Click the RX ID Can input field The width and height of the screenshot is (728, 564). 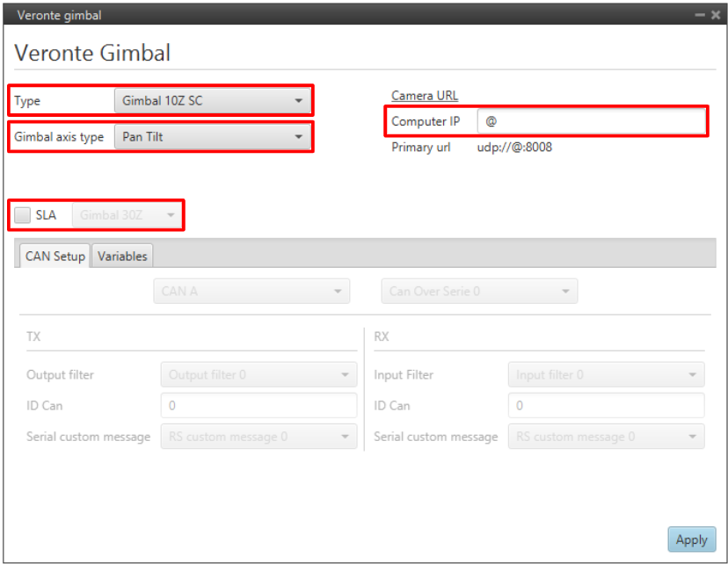point(606,406)
